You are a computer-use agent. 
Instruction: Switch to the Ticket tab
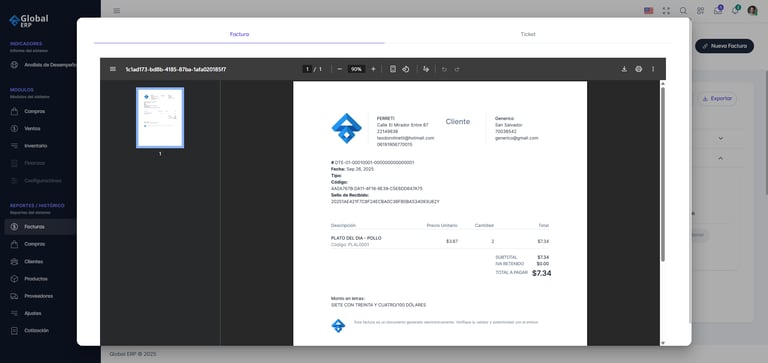[528, 34]
